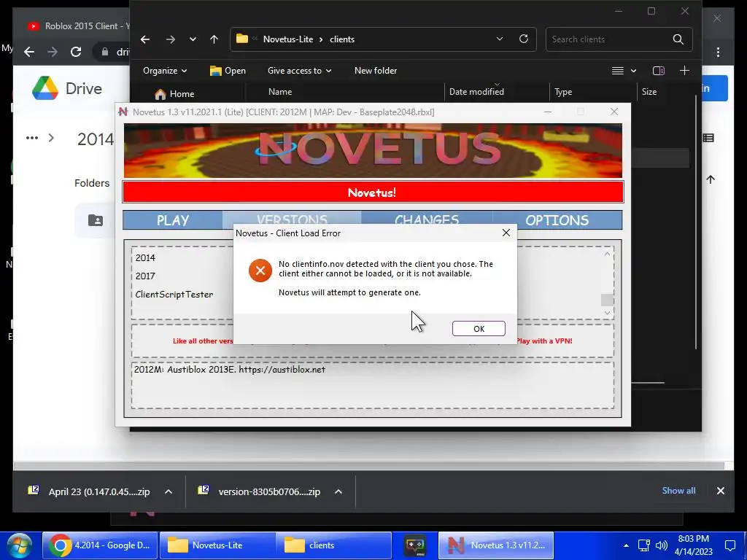Click the Search clients field
Screen dimensions: 747x560
608,39
